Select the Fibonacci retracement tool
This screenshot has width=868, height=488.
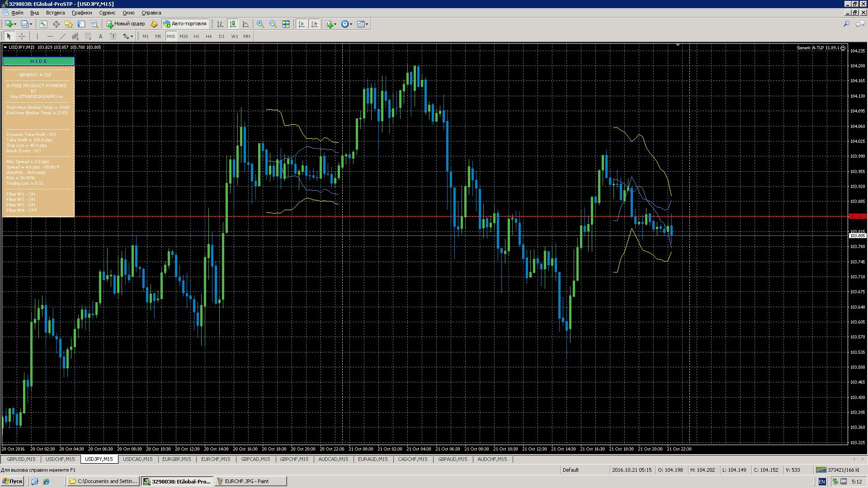pos(88,36)
